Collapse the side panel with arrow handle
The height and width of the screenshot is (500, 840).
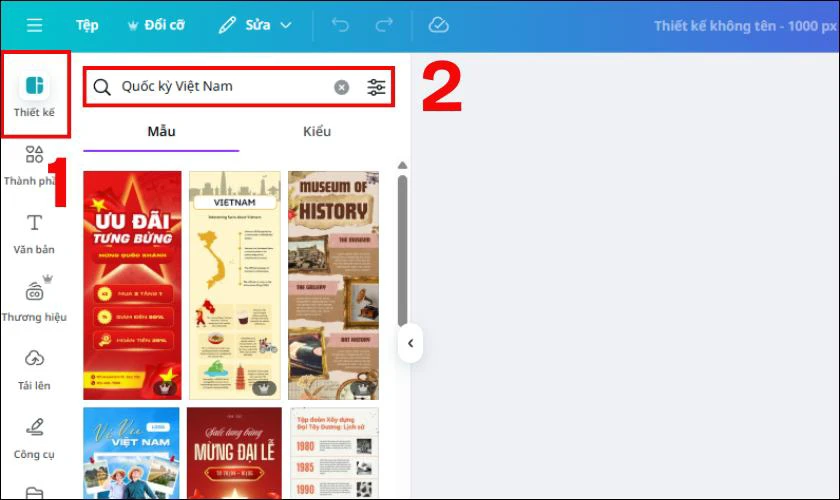point(409,344)
